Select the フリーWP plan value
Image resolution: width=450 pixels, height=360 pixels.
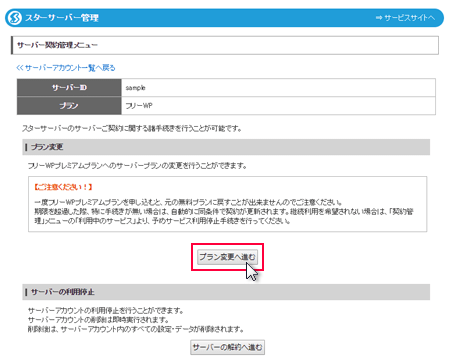tap(139, 106)
